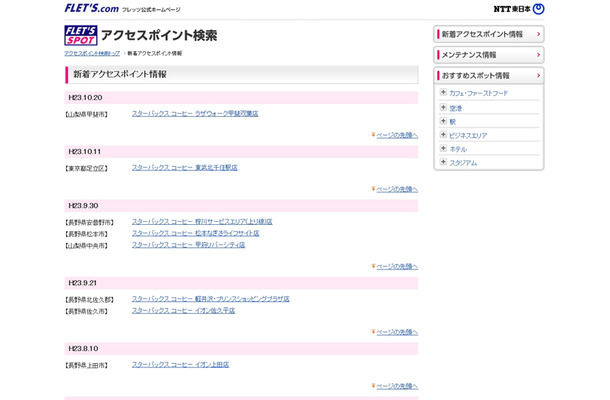The image size is (610, 400).
Task: Open the カフェ・ファーストフード category link
Action: pyautogui.click(x=479, y=93)
